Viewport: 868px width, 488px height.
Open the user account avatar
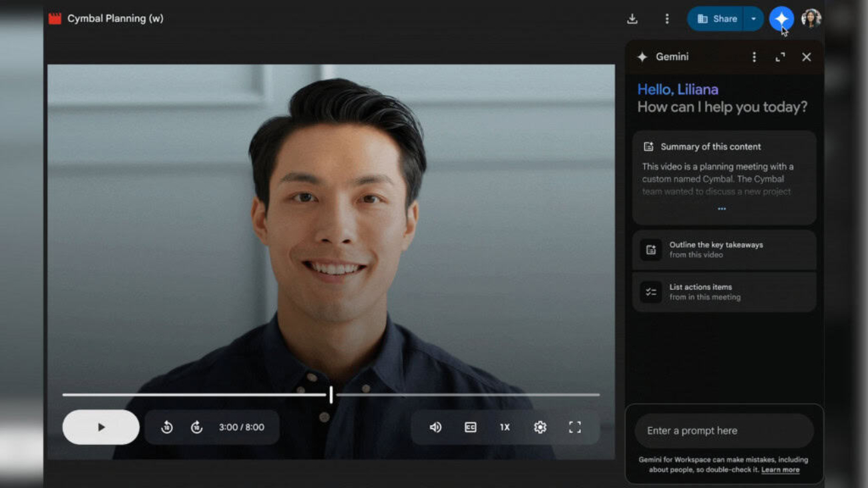811,19
